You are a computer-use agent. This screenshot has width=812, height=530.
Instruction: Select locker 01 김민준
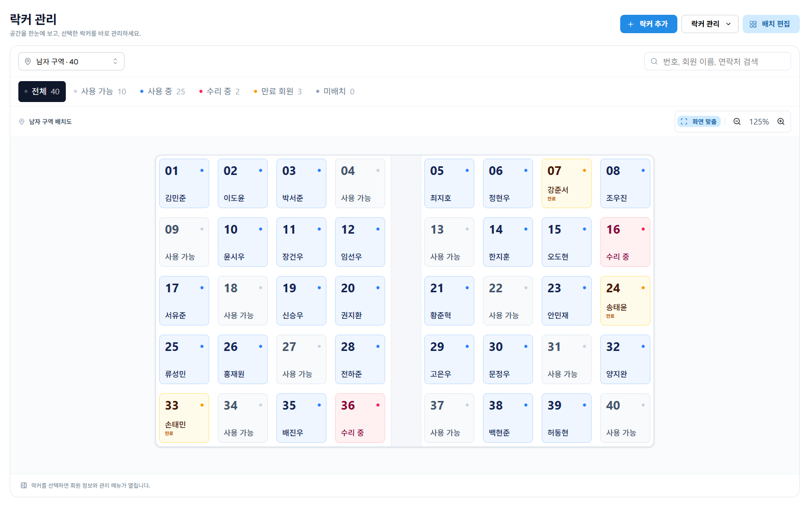tap(184, 184)
